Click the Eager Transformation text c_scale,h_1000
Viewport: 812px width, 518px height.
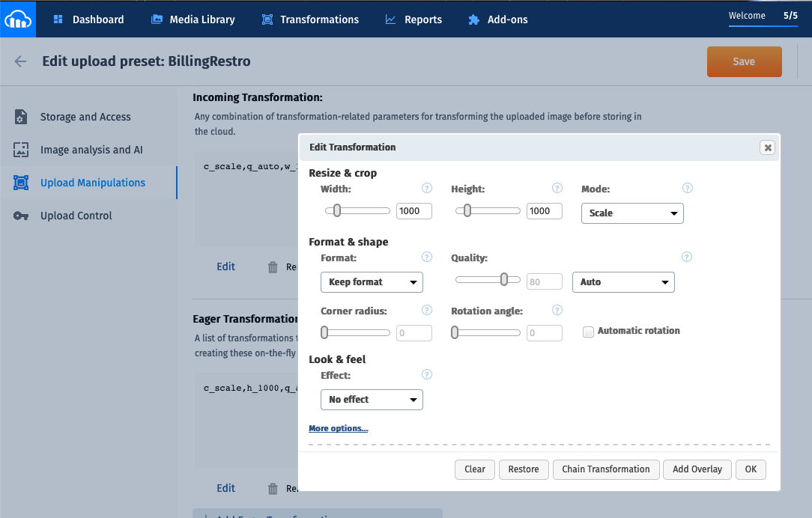(251, 388)
